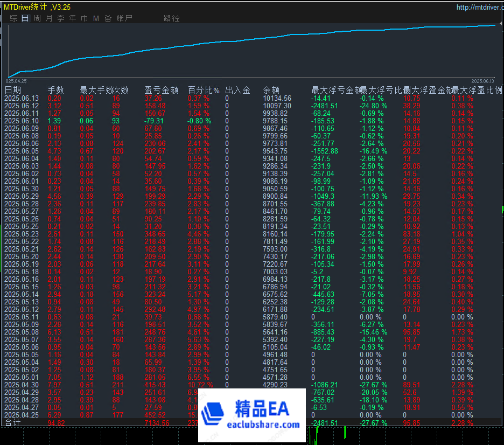The width and height of the screenshot is (504, 445).
Task: Select the 百分比% column header
Action: coord(203,90)
